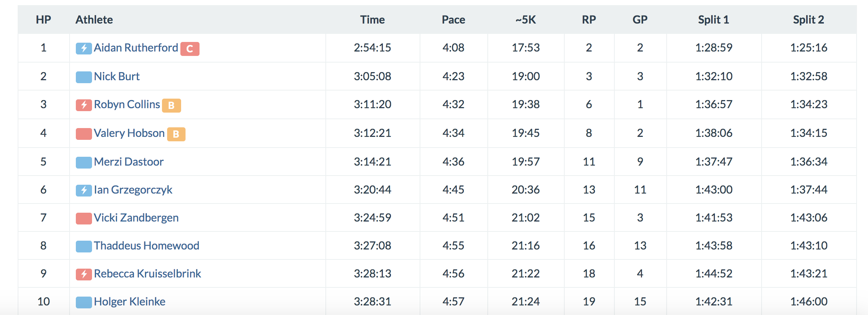The image size is (868, 315).
Task: Click the ~5K column header
Action: (525, 20)
